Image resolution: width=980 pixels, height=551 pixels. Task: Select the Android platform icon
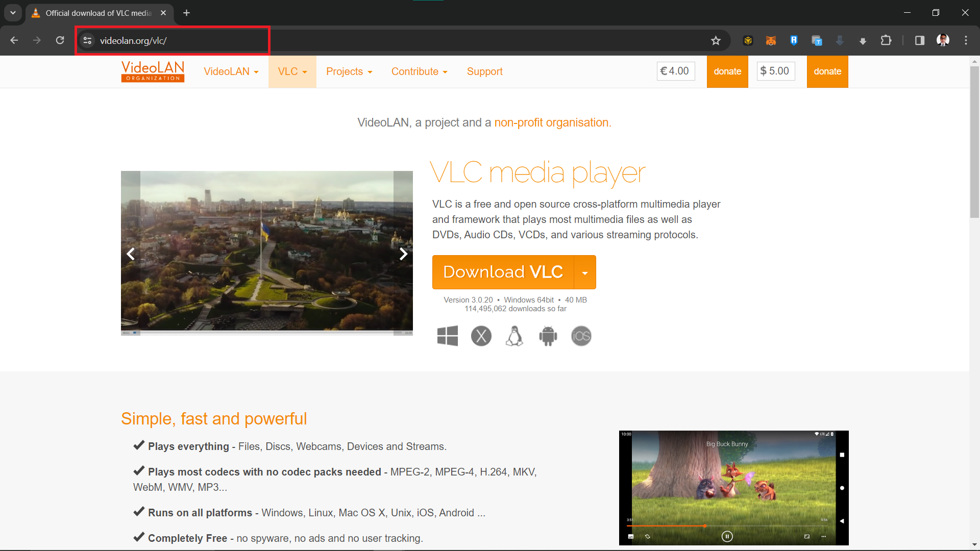pos(547,336)
